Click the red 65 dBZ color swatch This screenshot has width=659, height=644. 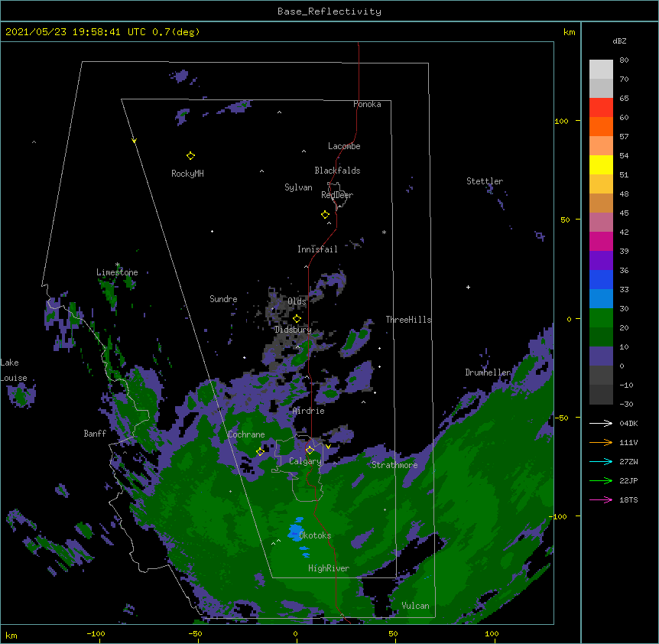point(601,107)
